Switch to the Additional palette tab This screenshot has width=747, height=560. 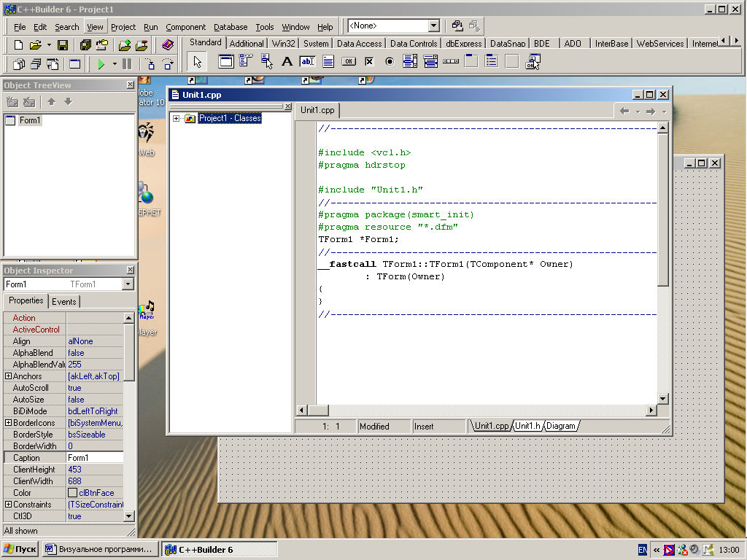point(247,43)
